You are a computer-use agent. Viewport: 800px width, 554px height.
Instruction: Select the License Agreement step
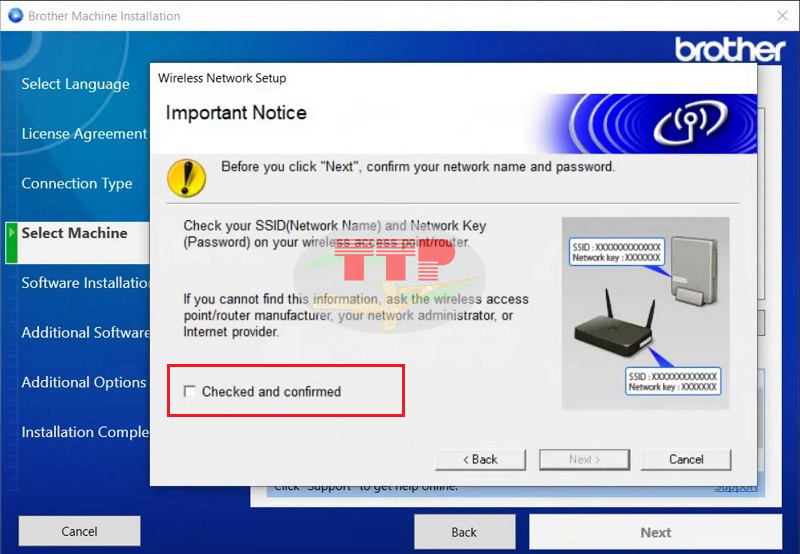point(84,134)
